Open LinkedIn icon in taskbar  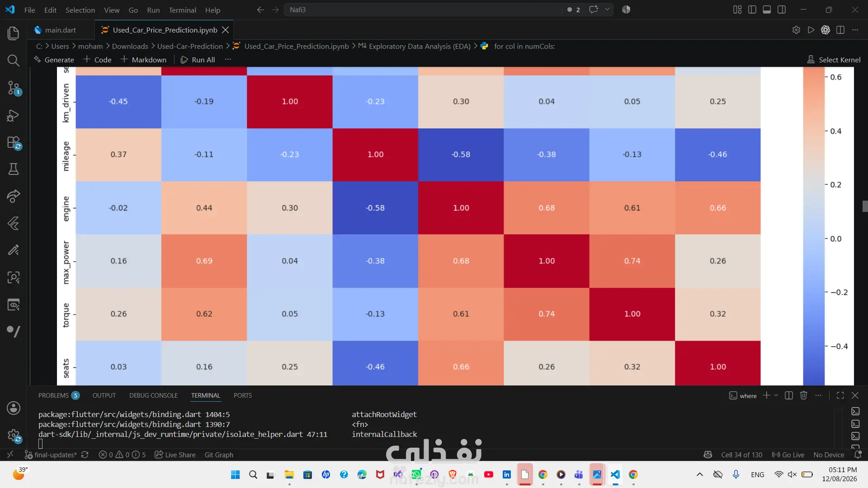[x=507, y=474]
